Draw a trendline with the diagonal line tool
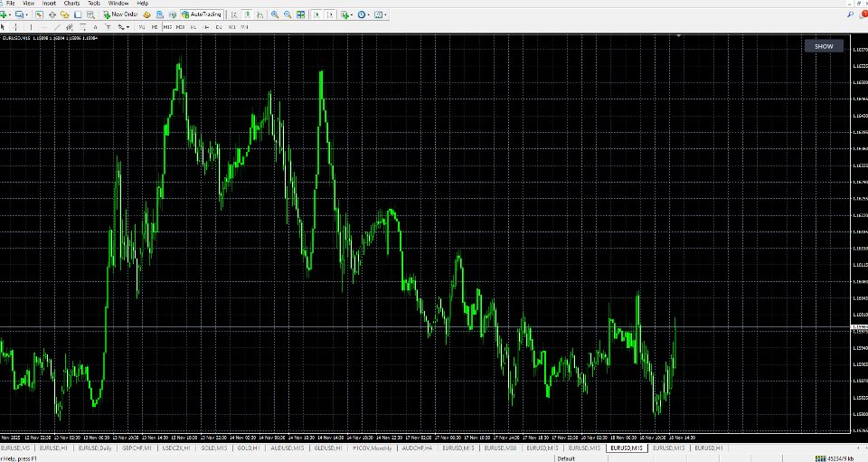This screenshot has width=868, height=462. click(57, 26)
